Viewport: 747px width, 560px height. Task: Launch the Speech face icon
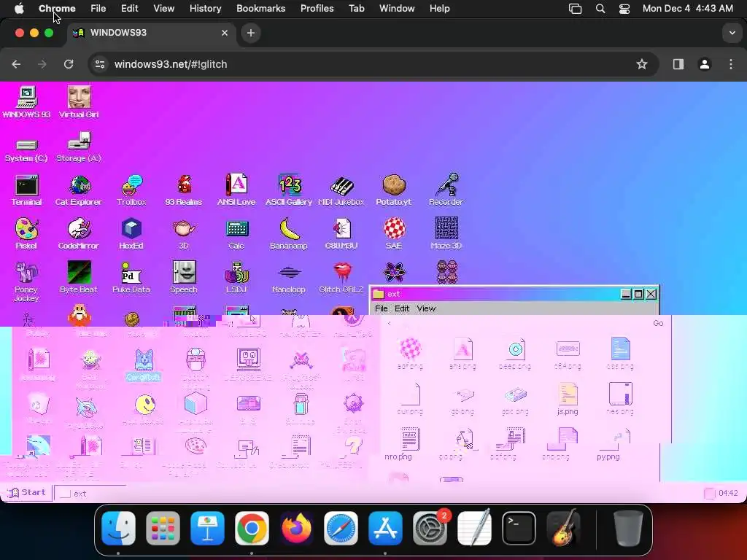pos(184,277)
